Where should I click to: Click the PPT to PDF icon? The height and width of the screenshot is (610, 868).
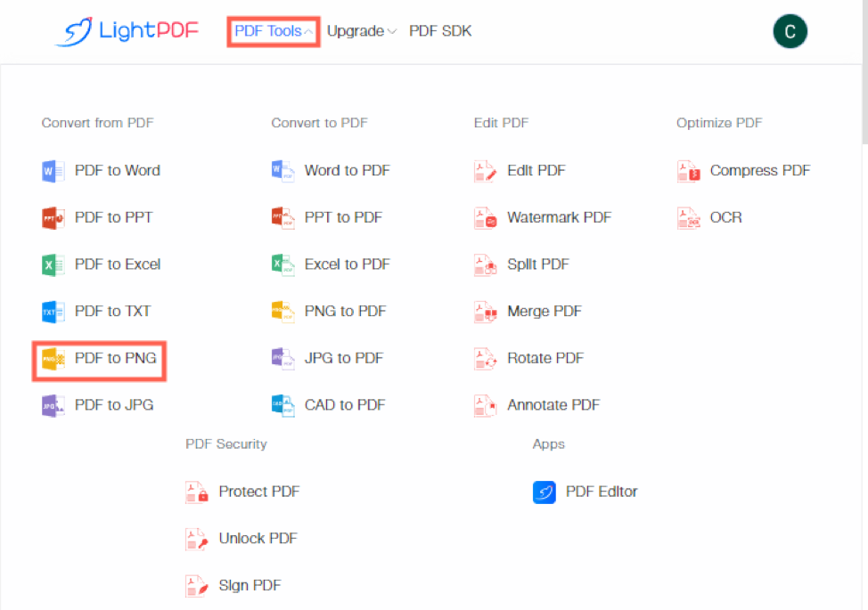click(283, 218)
